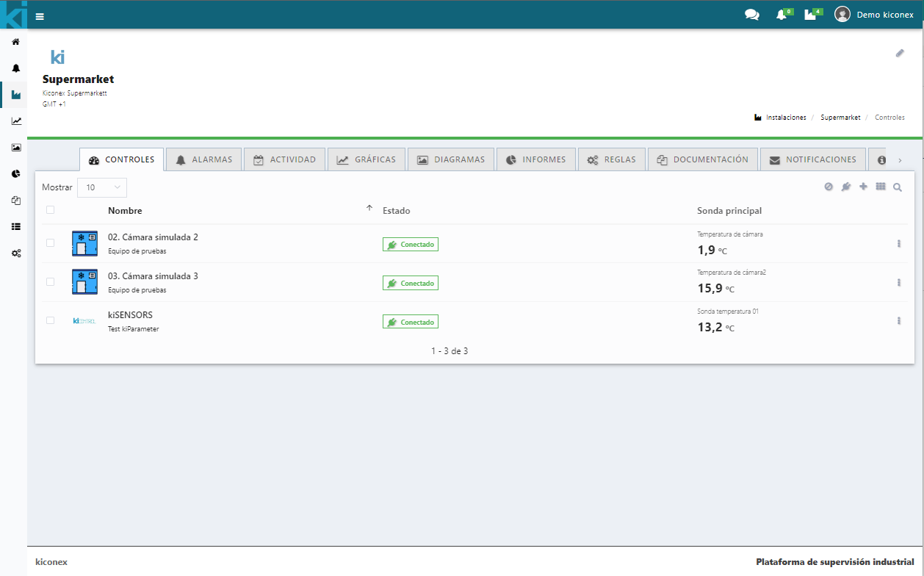Open the chat messages icon
The image size is (924, 576).
pos(751,15)
